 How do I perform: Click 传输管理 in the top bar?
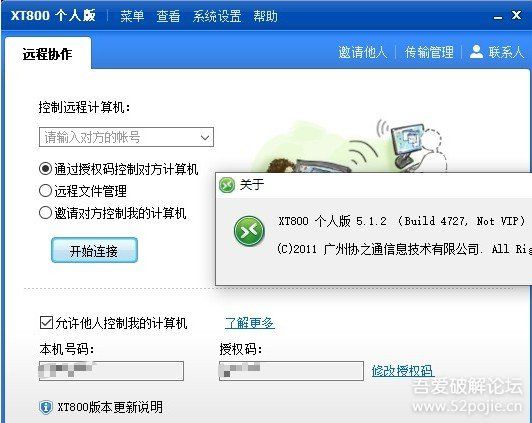429,52
